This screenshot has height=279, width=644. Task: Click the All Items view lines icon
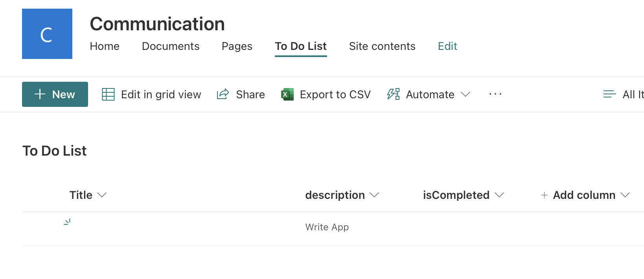(609, 94)
